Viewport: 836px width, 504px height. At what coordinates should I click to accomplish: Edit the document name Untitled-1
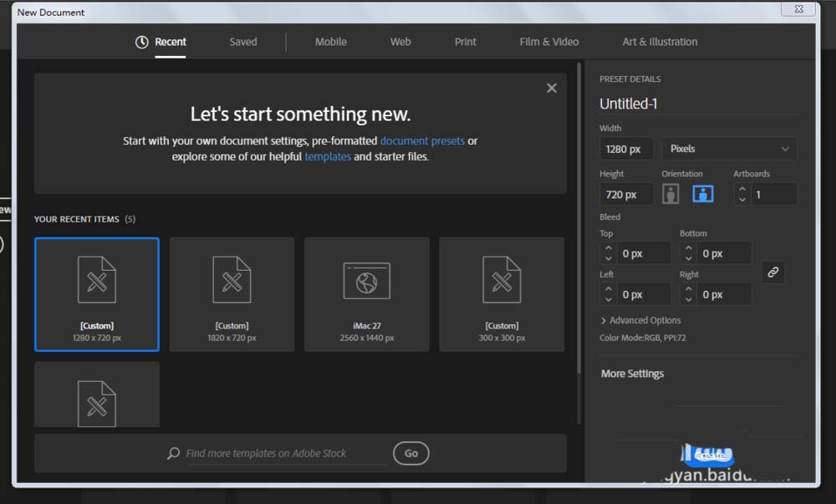pos(698,104)
